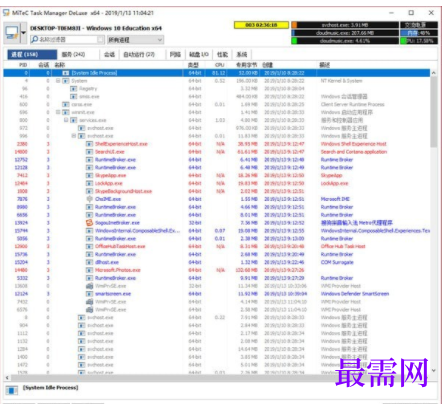
Task: Select the Search and Cortana application description
Action: pos(354,152)
